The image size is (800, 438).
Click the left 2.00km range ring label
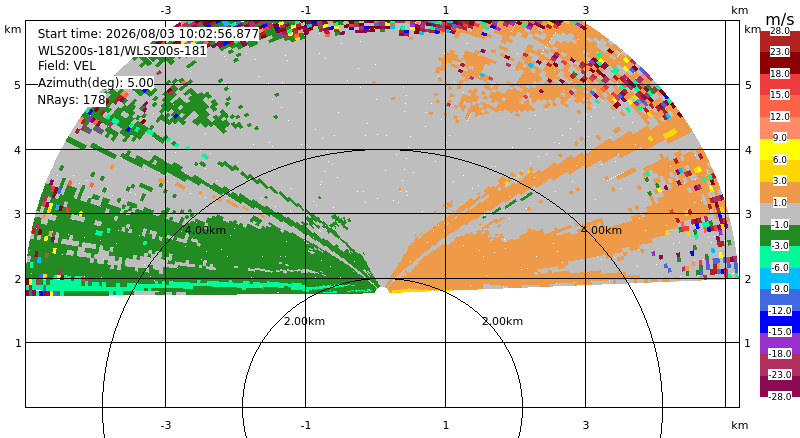pos(304,321)
